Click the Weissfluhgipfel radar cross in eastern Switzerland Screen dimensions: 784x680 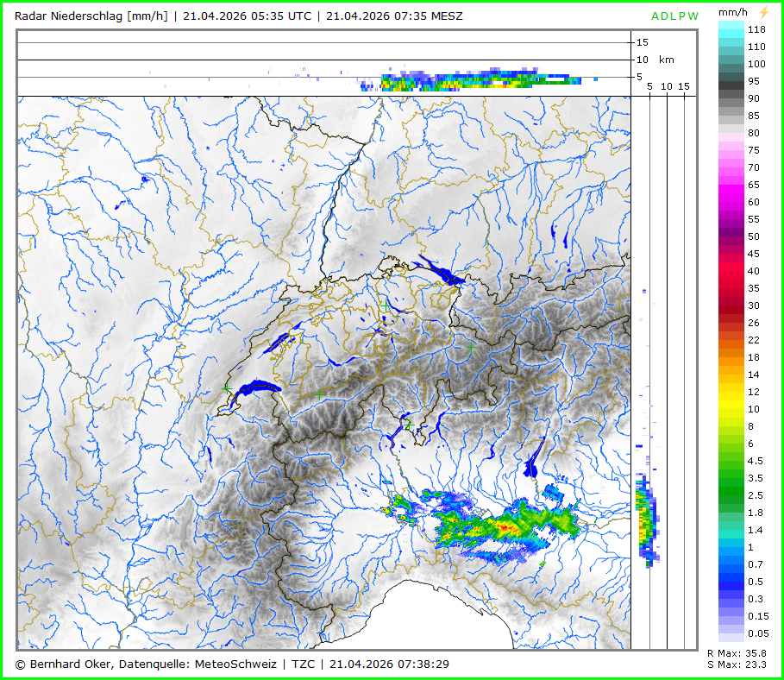[x=471, y=346]
